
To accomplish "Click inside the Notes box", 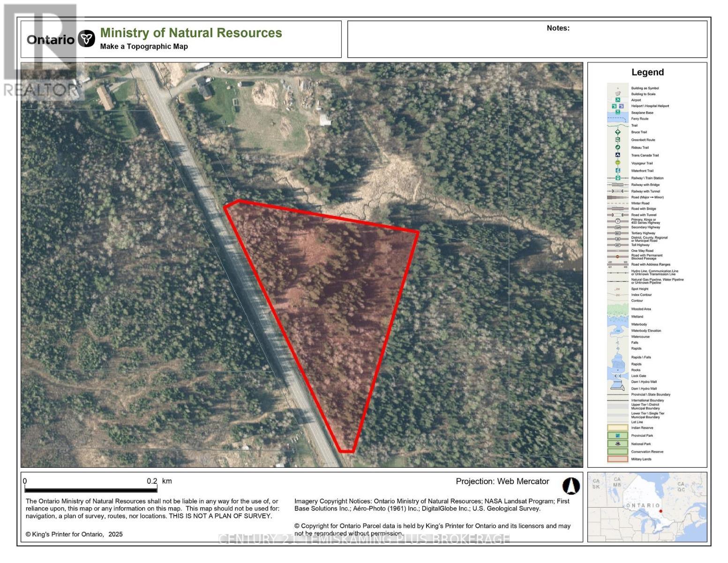I will [x=527, y=42].
